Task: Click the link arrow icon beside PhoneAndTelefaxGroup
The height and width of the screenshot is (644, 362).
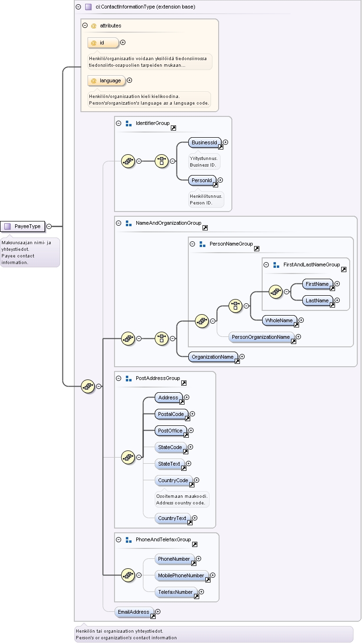Action: [x=194, y=545]
